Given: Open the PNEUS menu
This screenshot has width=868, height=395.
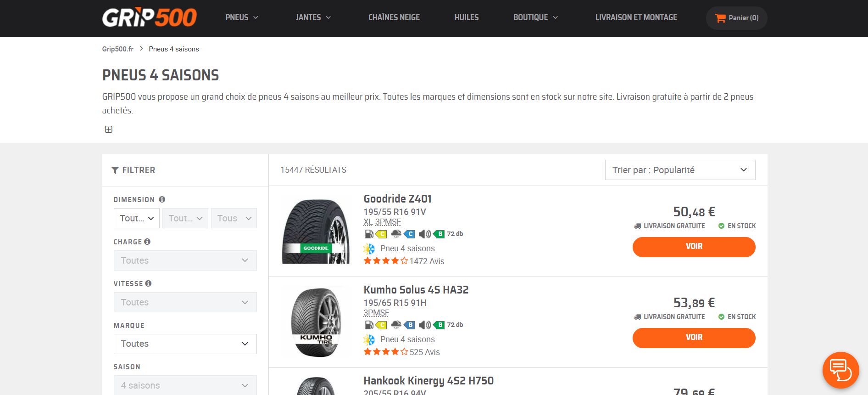Looking at the screenshot, I should click(x=242, y=17).
